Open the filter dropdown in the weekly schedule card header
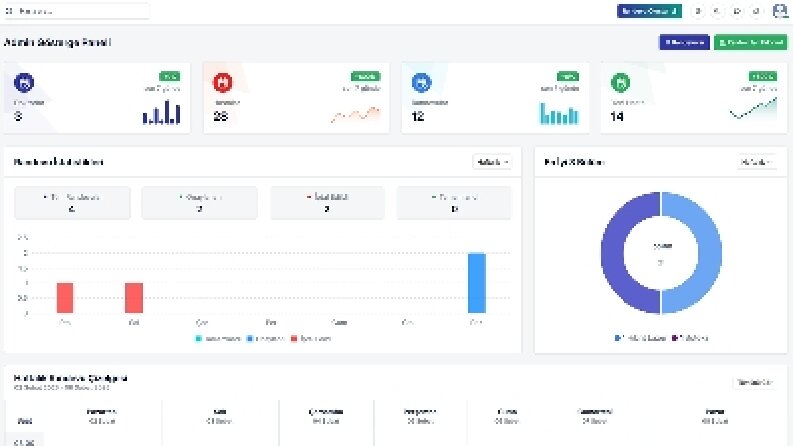Viewport: 793px width, 446px height. pyautogui.click(x=754, y=382)
